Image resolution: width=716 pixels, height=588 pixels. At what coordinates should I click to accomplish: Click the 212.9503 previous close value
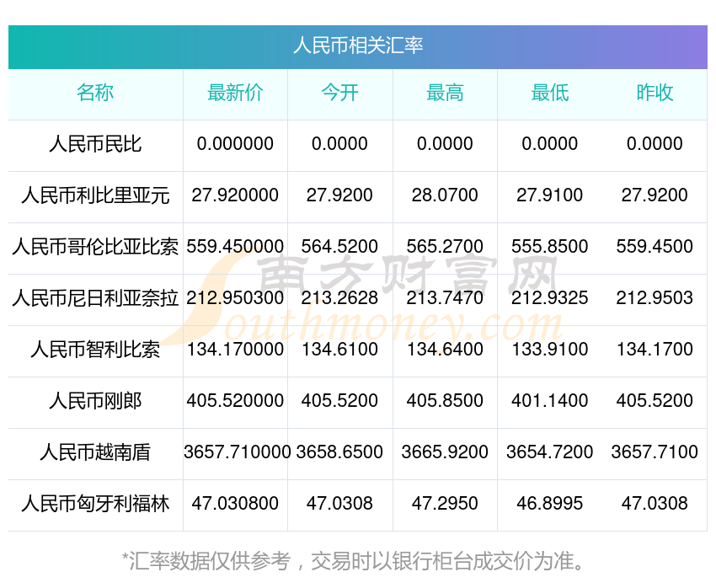pyautogui.click(x=655, y=297)
